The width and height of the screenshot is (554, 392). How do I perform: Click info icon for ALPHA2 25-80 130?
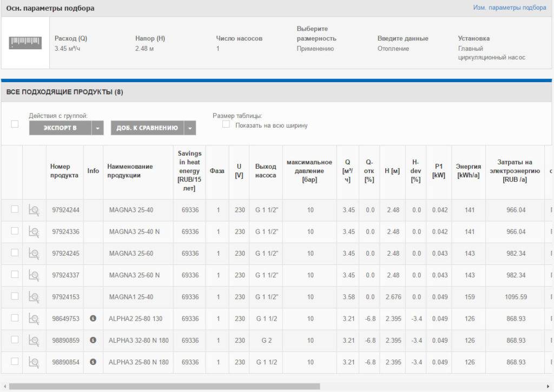point(93,318)
